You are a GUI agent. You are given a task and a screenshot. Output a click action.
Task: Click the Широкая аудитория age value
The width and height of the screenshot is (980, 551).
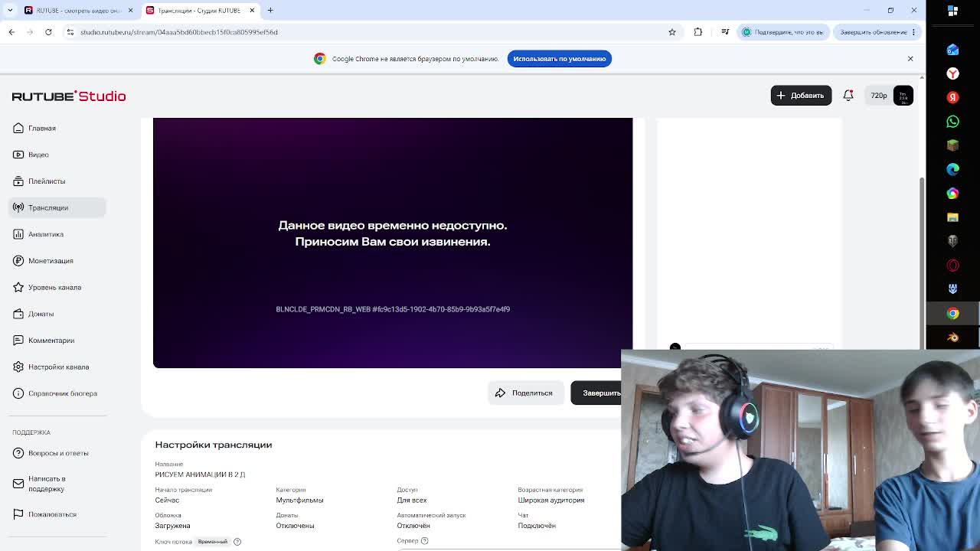pyautogui.click(x=550, y=500)
